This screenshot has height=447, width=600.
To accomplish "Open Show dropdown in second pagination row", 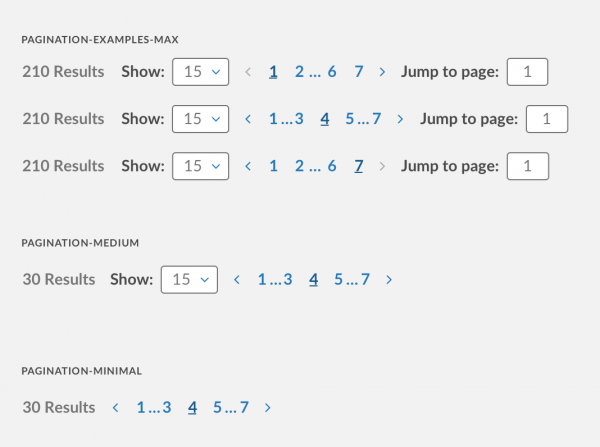I will pos(200,119).
